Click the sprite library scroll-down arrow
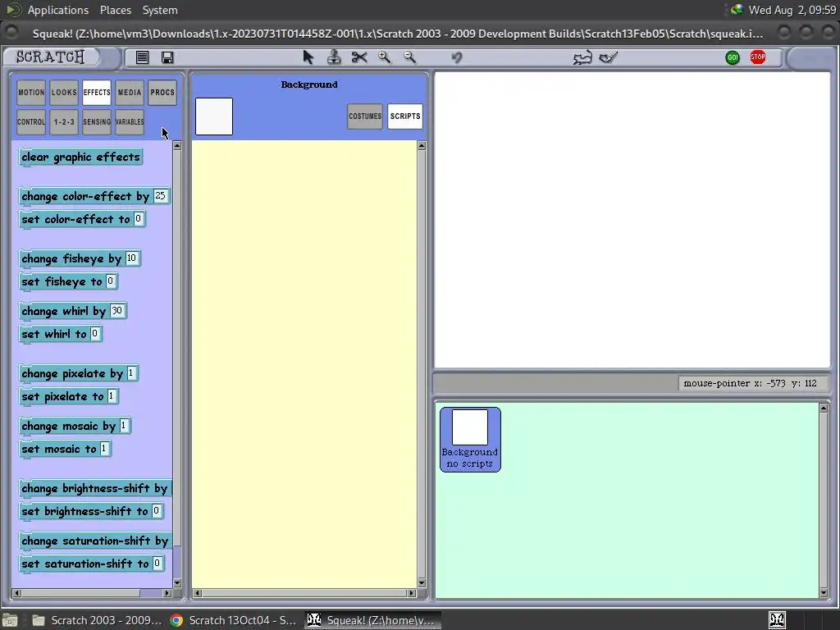The image size is (840, 630). tap(824, 592)
